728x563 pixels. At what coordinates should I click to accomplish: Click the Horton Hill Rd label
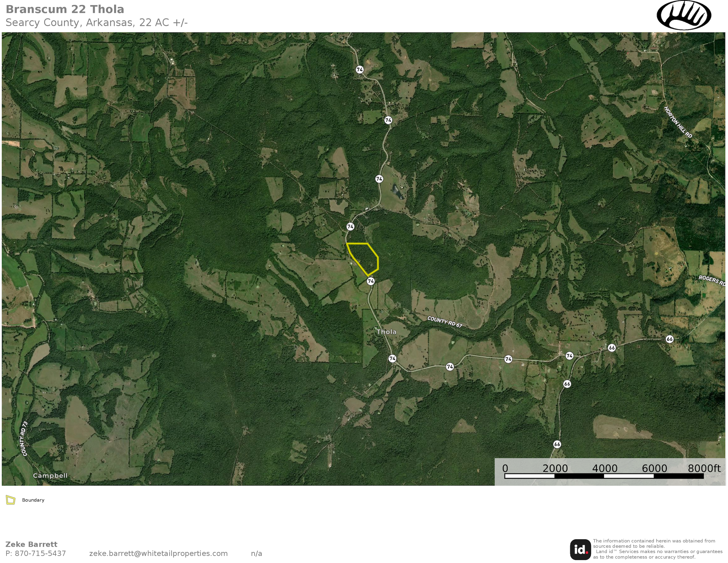(678, 122)
